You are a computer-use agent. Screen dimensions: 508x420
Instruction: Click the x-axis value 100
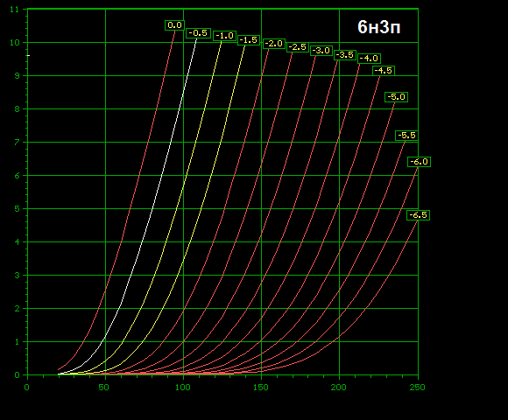pyautogui.click(x=183, y=388)
